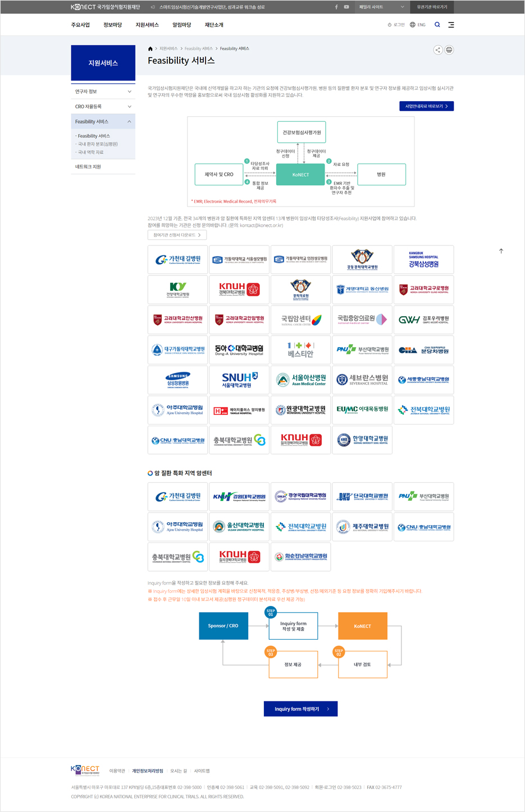The image size is (525, 812).
Task: Click the 국립중앙의료원 logo
Action: [x=362, y=320]
